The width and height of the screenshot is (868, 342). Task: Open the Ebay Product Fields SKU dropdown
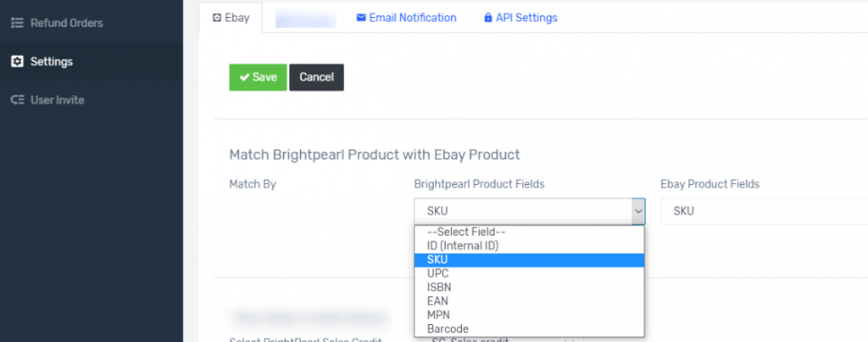click(x=764, y=211)
